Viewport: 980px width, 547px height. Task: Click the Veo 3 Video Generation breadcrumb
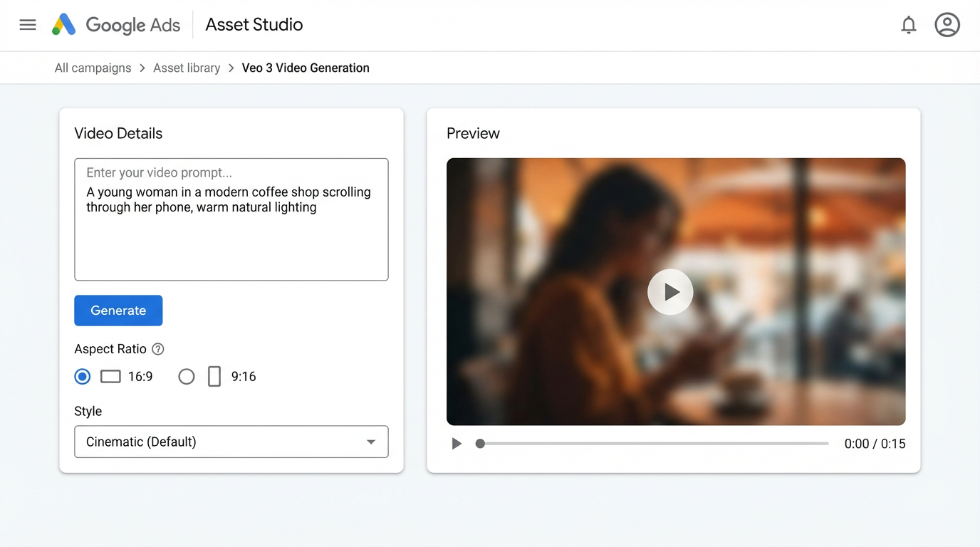[306, 67]
